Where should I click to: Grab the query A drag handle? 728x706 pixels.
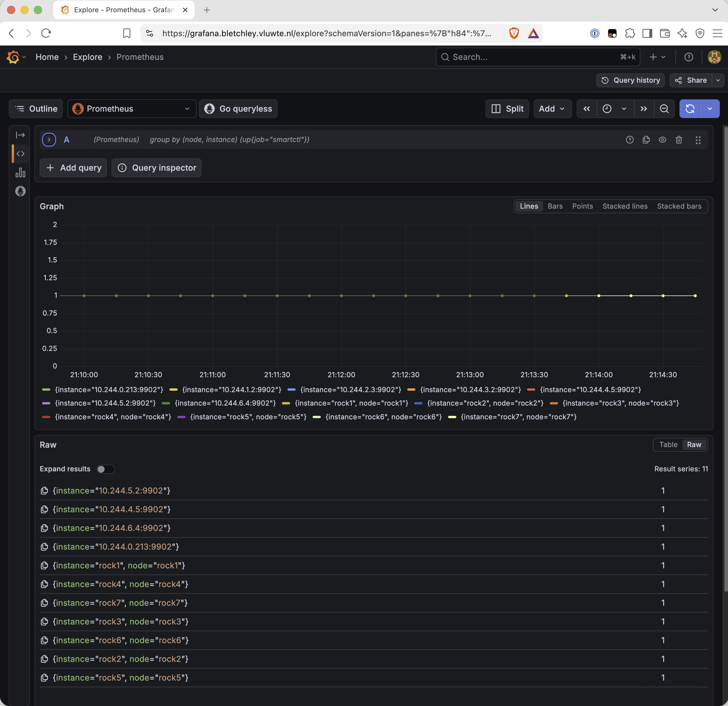[x=698, y=140]
